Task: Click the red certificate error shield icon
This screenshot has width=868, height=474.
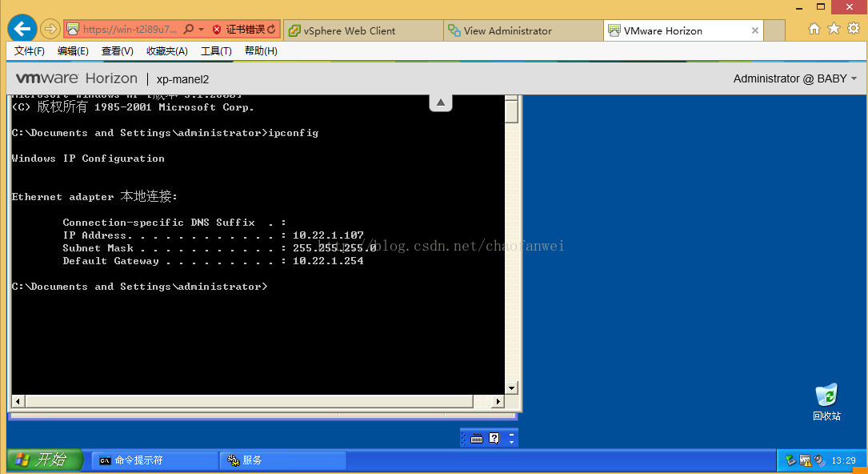Action: pyautogui.click(x=217, y=30)
